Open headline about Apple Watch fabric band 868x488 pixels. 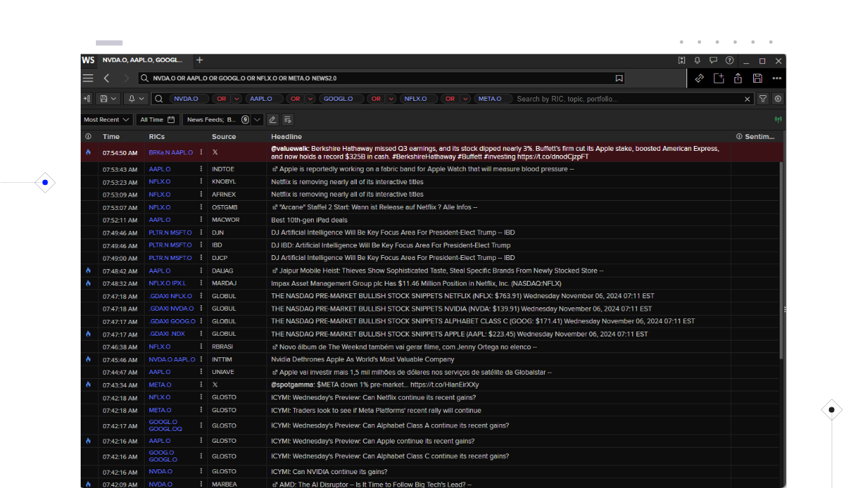422,169
